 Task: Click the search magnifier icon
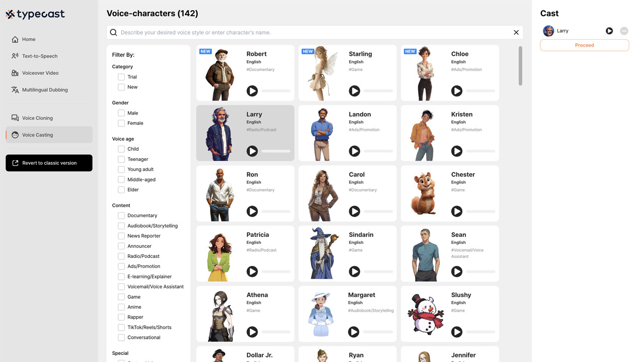point(114,33)
